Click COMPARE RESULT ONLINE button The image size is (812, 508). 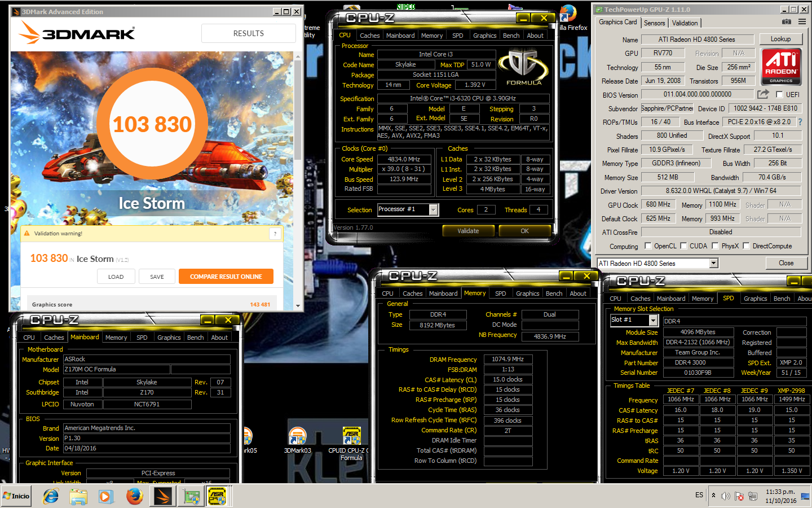pos(226,277)
